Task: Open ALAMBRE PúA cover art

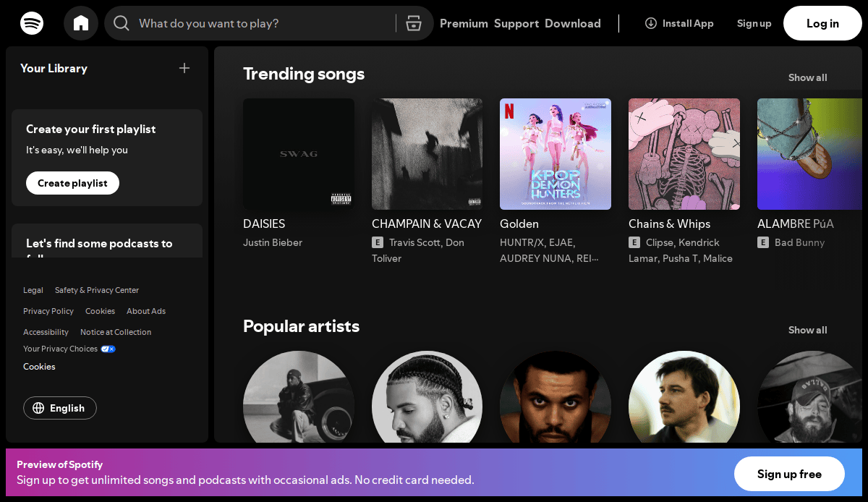Action: click(809, 154)
